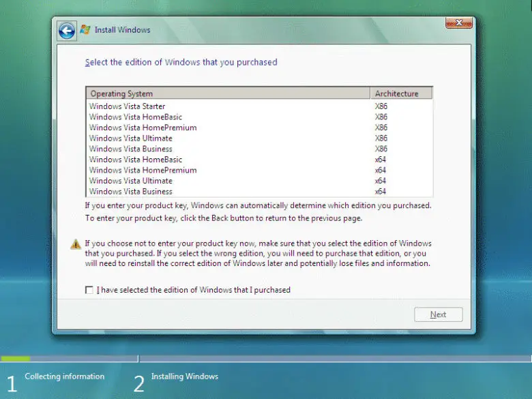
Task: Close the Install Windows dialog
Action: click(460, 23)
